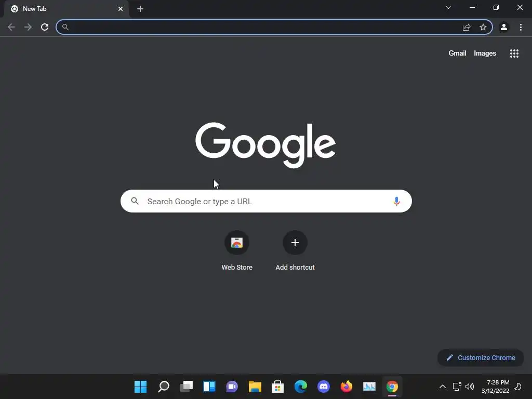Go forward with the forward arrow
Viewport: 532px width, 399px height.
click(28, 27)
